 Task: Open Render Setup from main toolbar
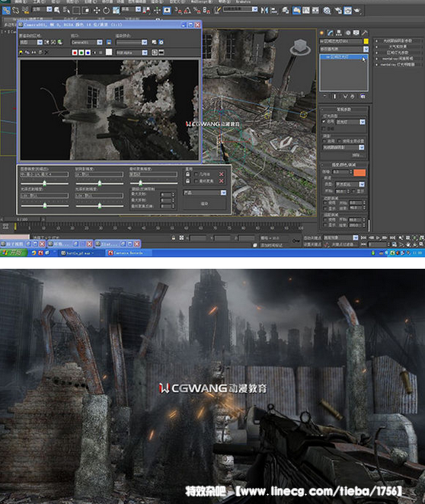(338, 11)
